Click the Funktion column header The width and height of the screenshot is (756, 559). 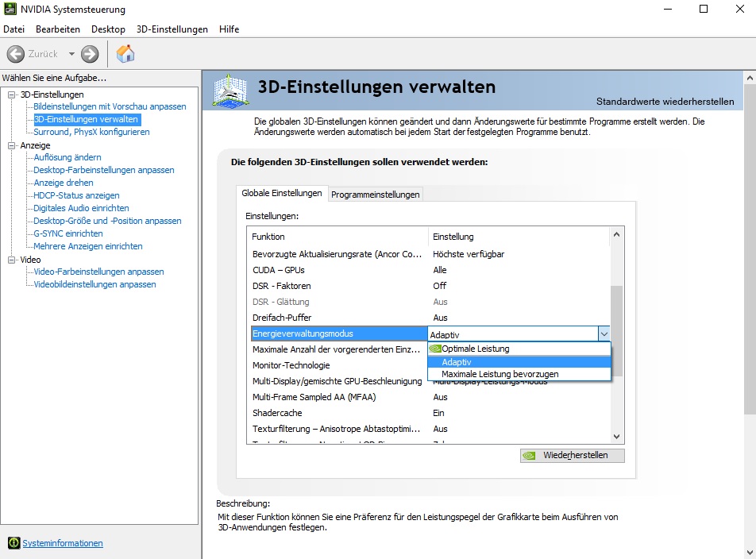(x=337, y=237)
